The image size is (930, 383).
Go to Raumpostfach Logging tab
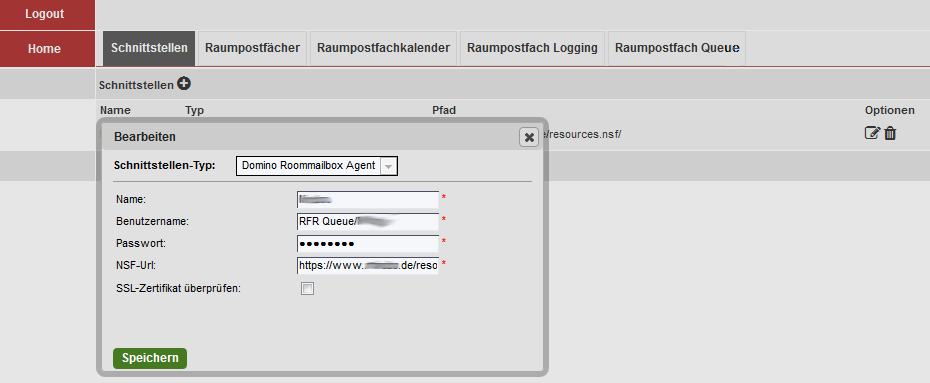click(532, 48)
